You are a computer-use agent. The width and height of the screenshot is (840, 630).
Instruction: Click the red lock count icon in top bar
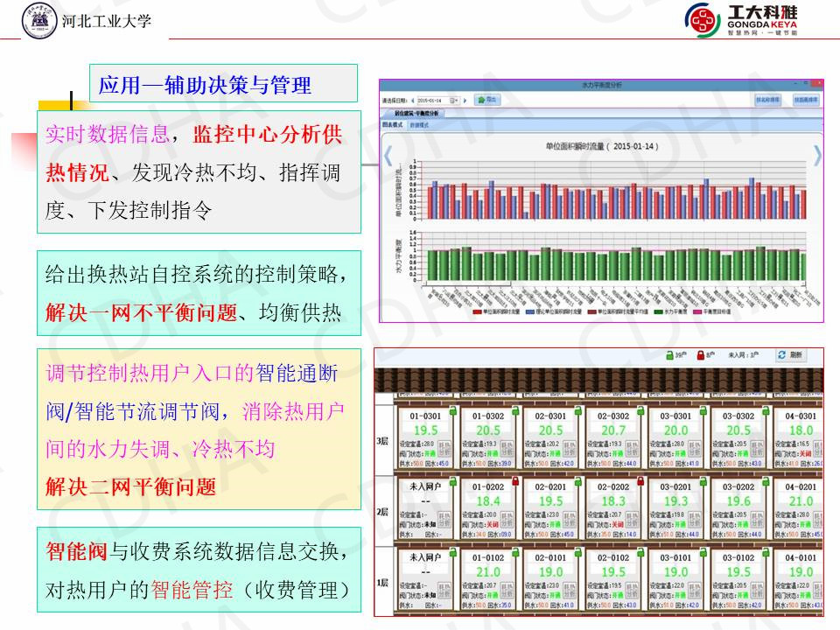tap(701, 355)
